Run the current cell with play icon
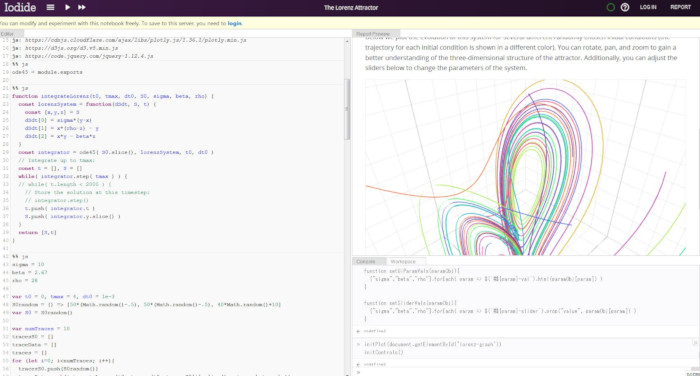Screen dimensions: 700x376 click(x=67, y=7)
